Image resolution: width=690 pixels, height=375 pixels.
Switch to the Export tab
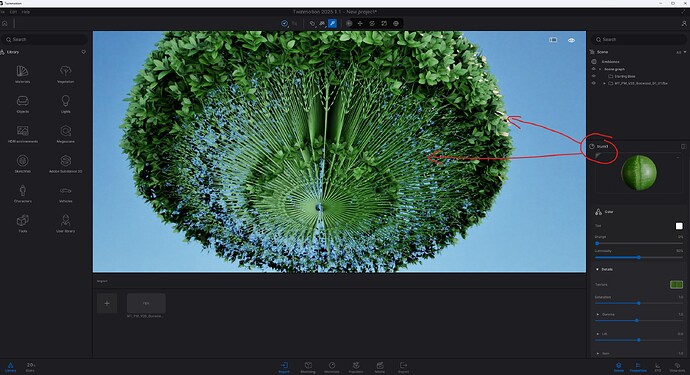point(404,367)
